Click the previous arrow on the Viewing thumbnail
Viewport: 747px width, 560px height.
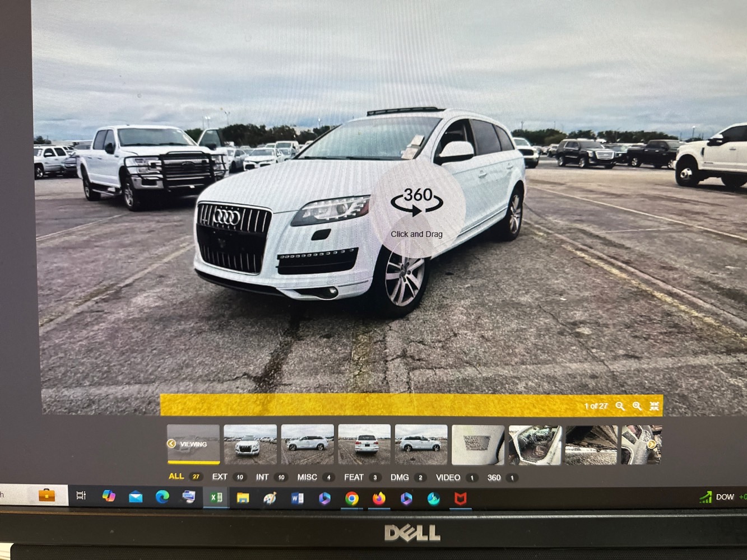(171, 444)
